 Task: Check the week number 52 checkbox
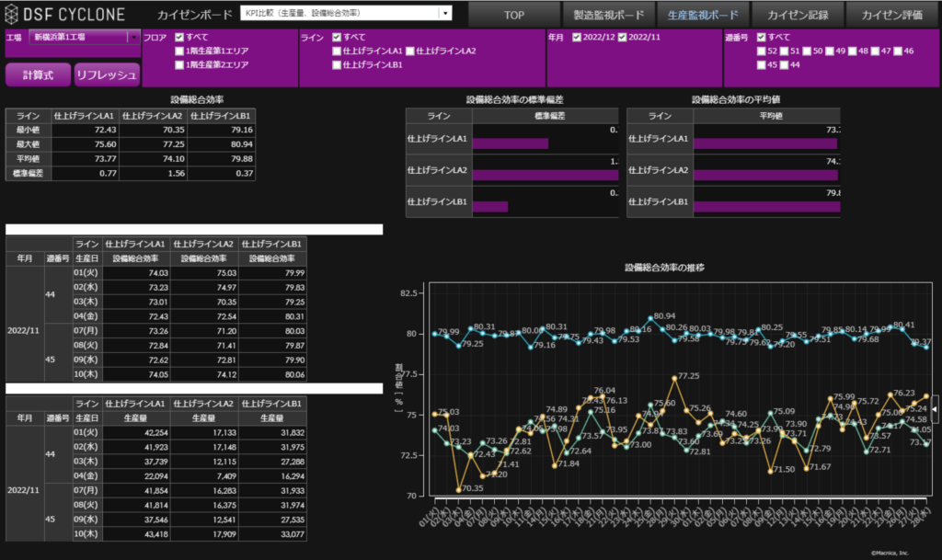[x=762, y=51]
